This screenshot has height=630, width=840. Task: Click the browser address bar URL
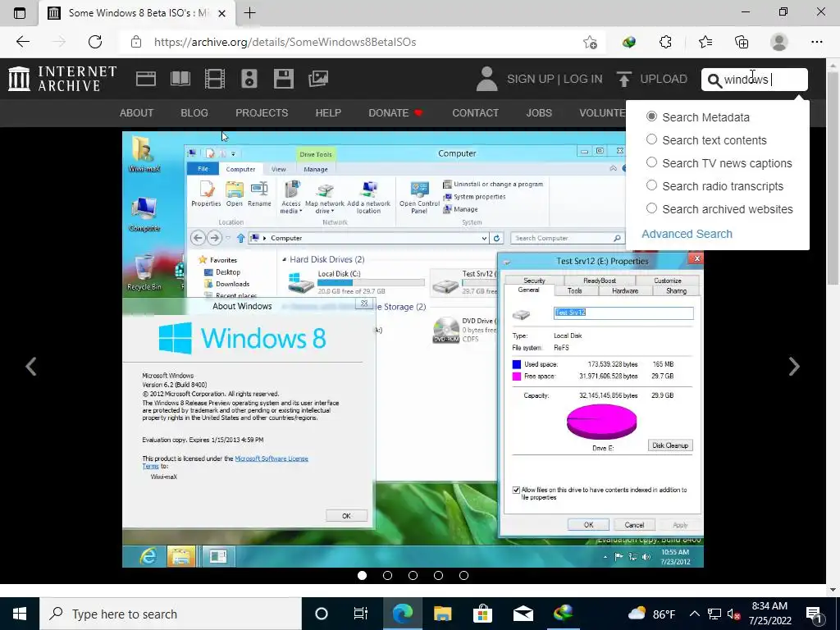285,42
